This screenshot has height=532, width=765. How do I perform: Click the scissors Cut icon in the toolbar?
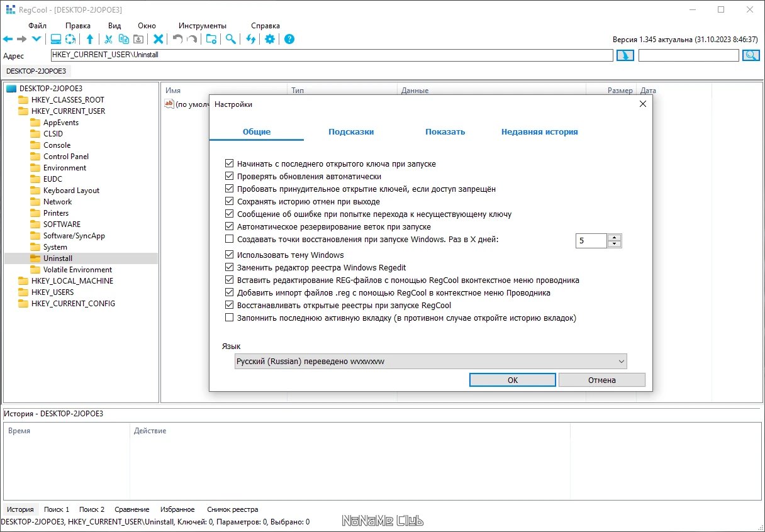click(108, 39)
